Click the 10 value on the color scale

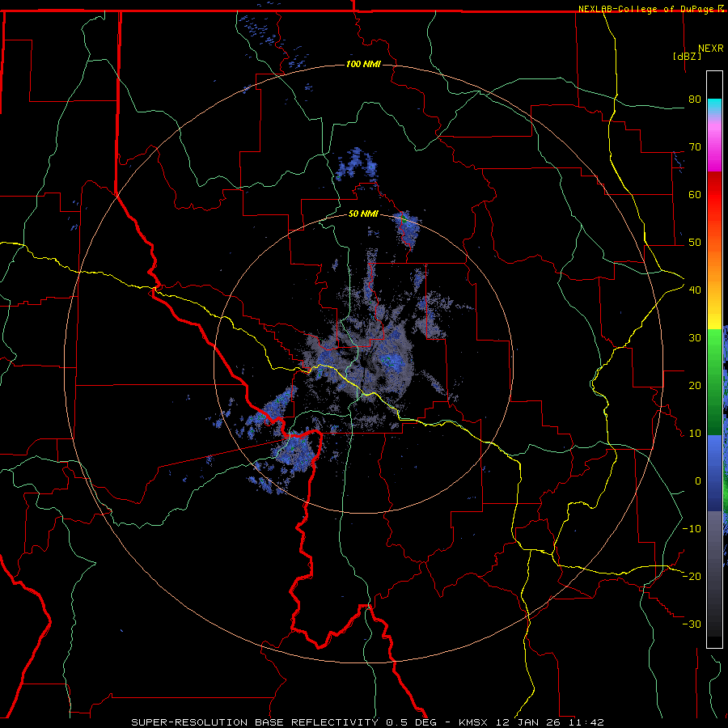tap(695, 434)
